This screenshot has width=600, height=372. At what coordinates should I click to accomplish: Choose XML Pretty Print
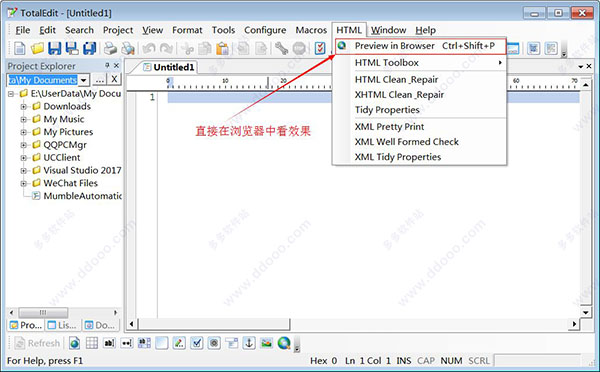tap(420, 127)
